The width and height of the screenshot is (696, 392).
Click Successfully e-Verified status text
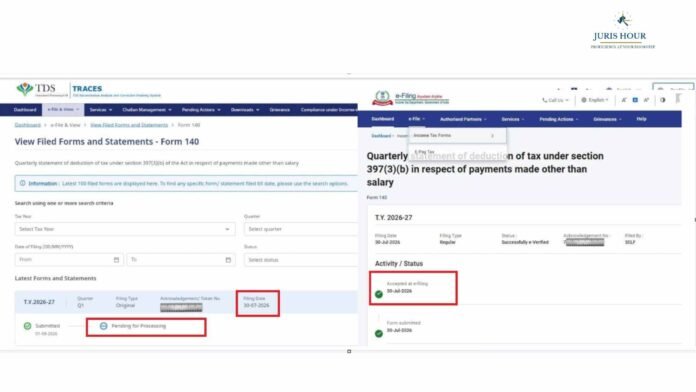coord(525,242)
